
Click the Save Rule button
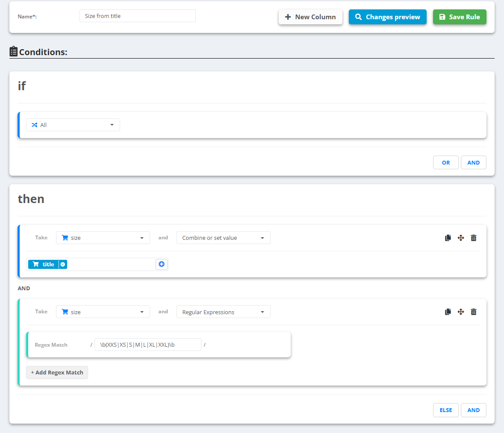[x=459, y=17]
